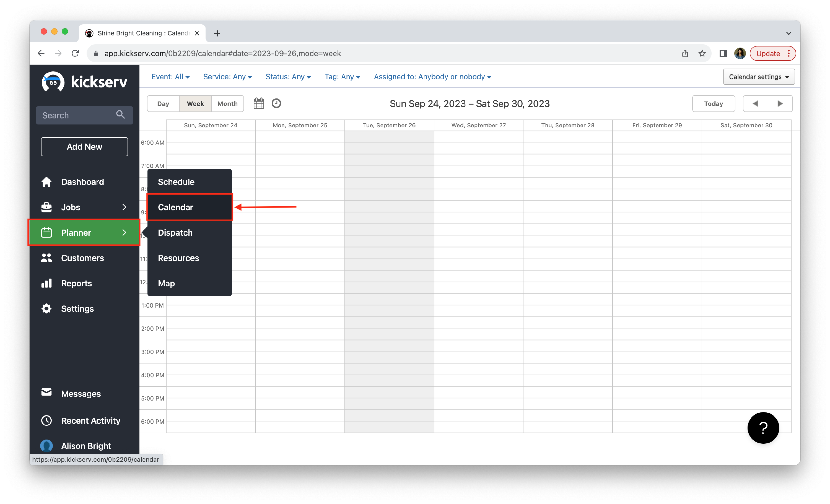Click the Add New button
This screenshot has width=830, height=504.
point(84,147)
